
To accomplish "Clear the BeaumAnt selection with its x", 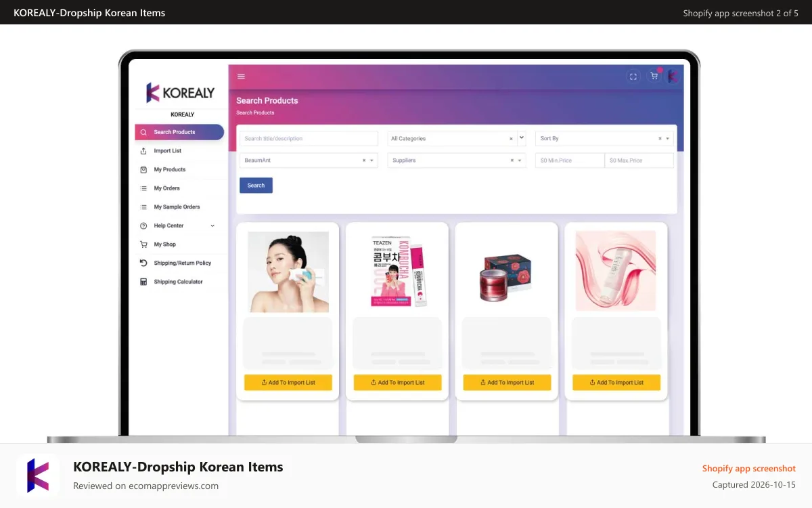I will [x=364, y=161].
